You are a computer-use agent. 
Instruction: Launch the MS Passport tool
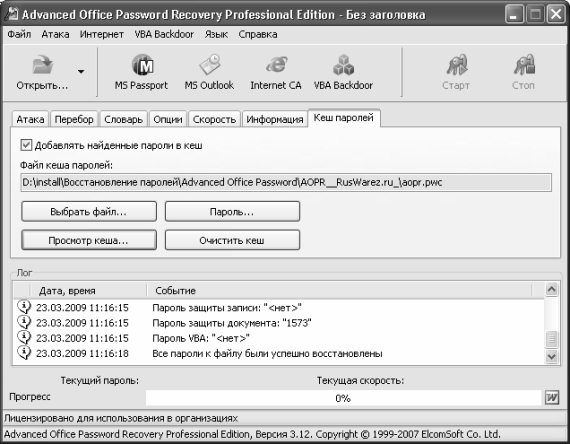[x=141, y=72]
